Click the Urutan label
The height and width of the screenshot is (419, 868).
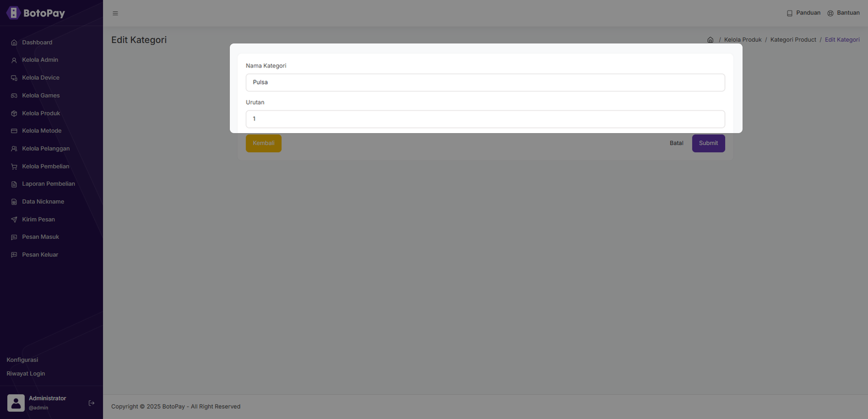pyautogui.click(x=255, y=102)
